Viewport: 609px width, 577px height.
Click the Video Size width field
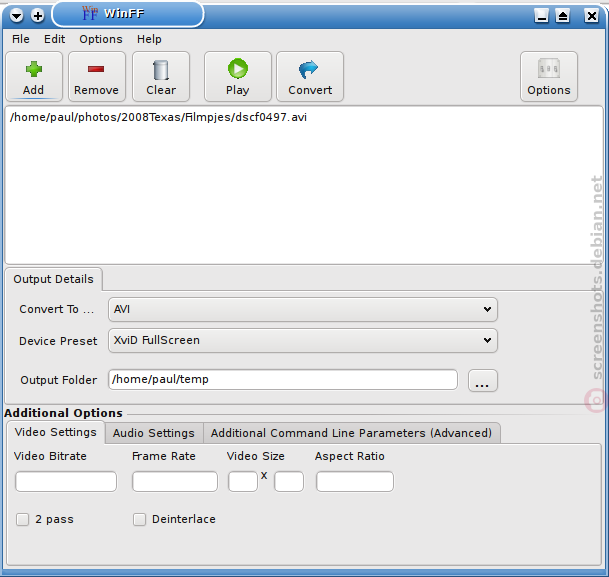coord(243,481)
